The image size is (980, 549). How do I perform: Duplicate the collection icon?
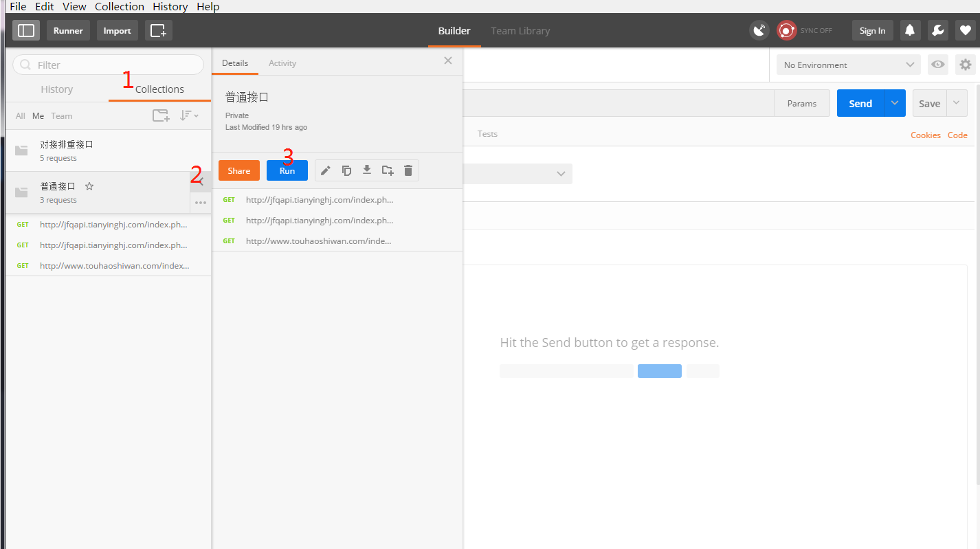(x=346, y=170)
